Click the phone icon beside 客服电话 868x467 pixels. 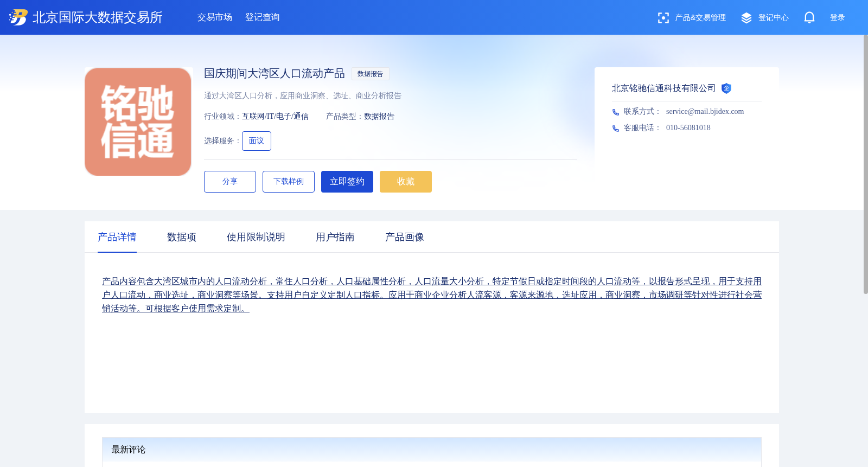616,129
